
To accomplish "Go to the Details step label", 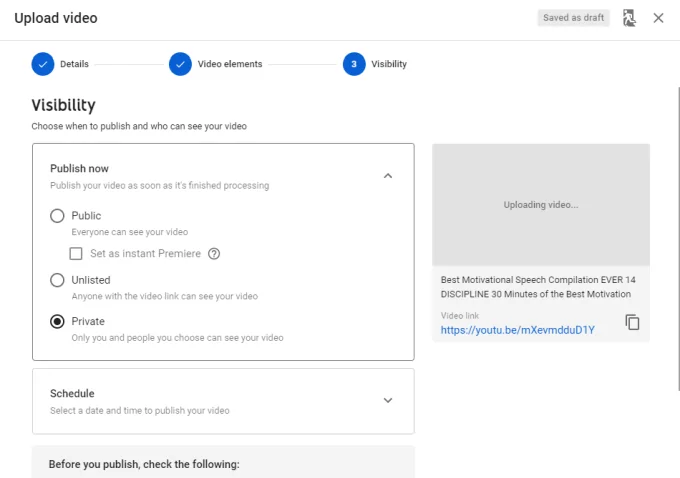I will [74, 64].
